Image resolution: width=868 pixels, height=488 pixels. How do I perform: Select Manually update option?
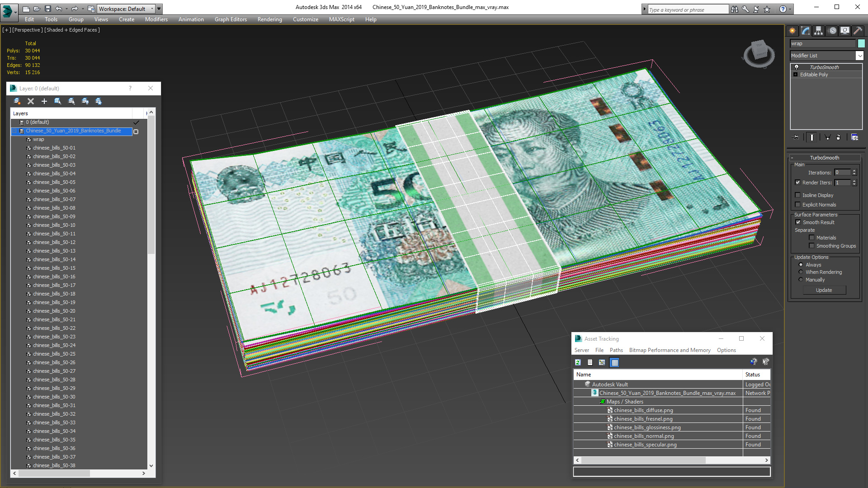coord(801,280)
